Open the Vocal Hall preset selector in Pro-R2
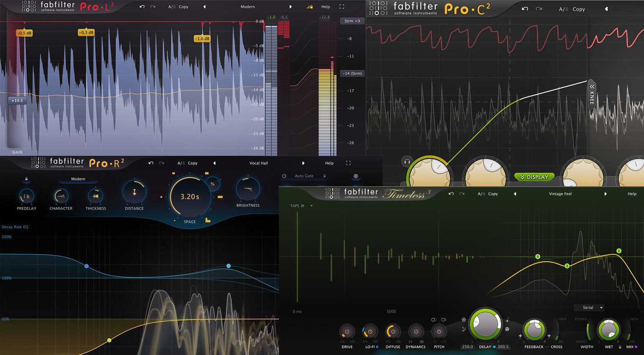 pos(258,163)
